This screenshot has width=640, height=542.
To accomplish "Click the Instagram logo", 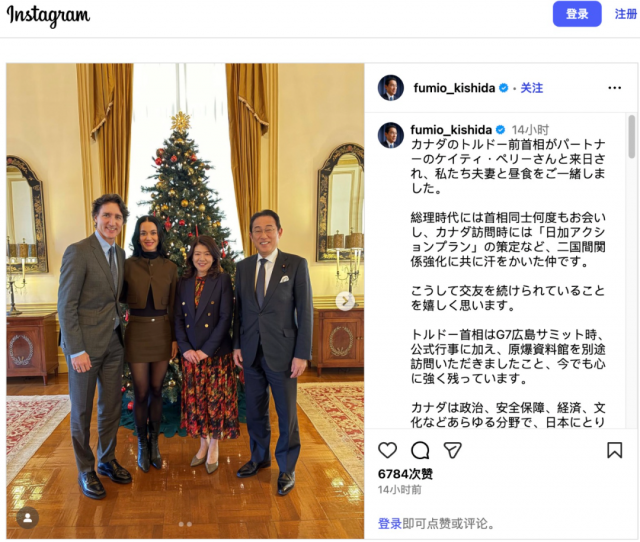I will tap(48, 16).
